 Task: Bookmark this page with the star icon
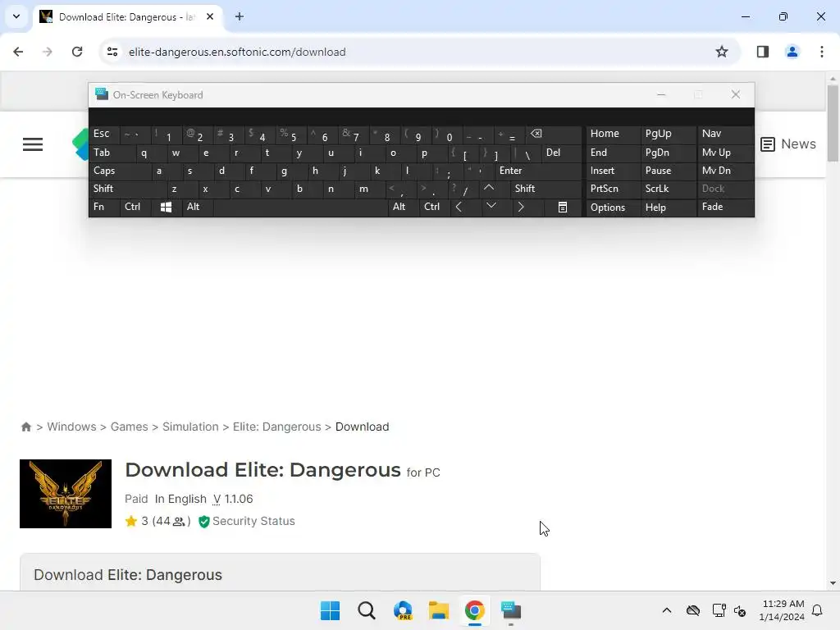722,52
